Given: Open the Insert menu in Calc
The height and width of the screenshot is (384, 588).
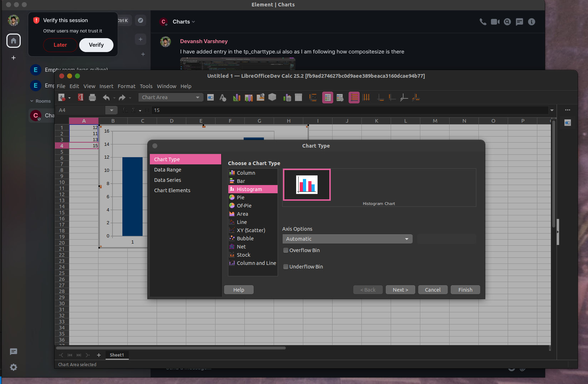Looking at the screenshot, I should point(106,86).
